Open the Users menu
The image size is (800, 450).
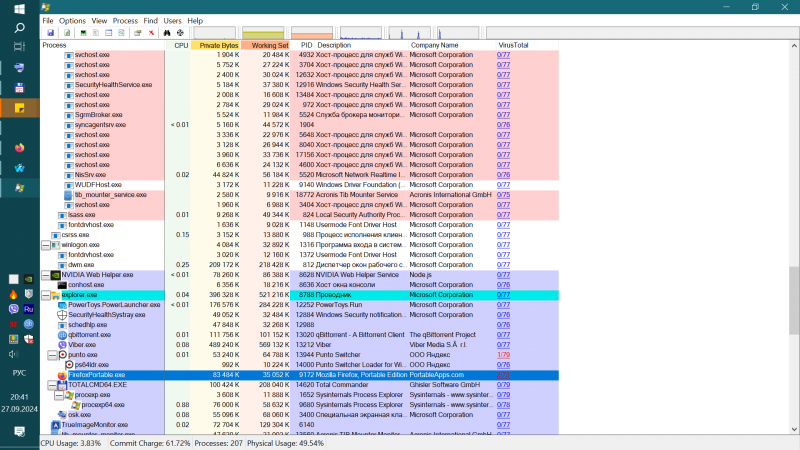pos(172,21)
